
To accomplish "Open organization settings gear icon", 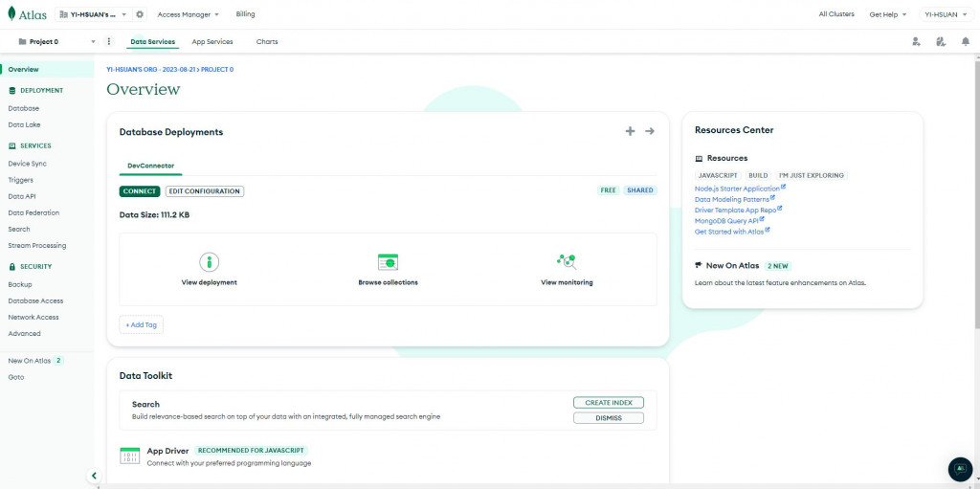I will tap(140, 14).
